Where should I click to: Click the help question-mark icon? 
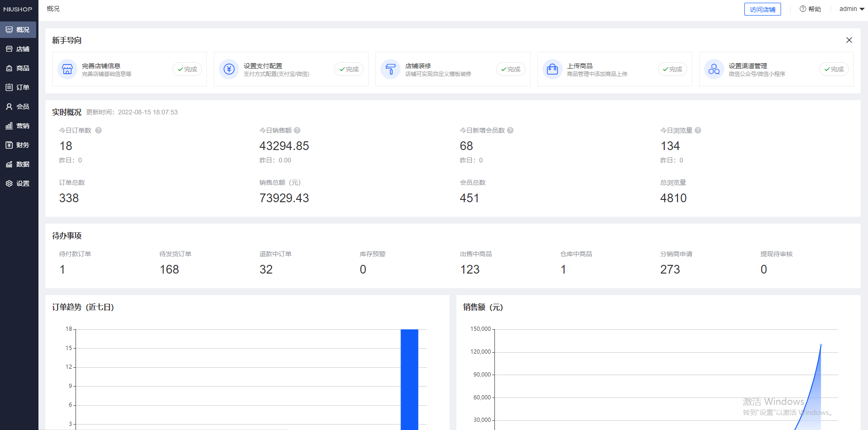tap(803, 9)
